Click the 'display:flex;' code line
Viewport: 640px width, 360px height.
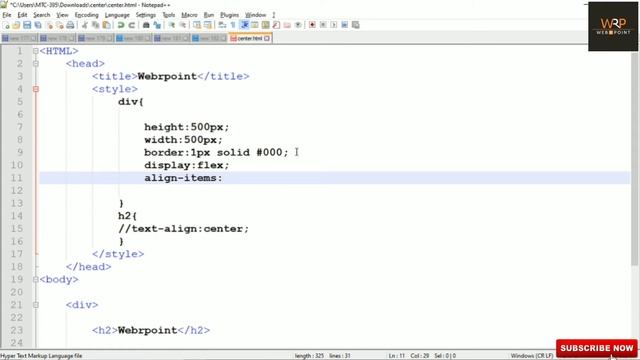tap(187, 165)
